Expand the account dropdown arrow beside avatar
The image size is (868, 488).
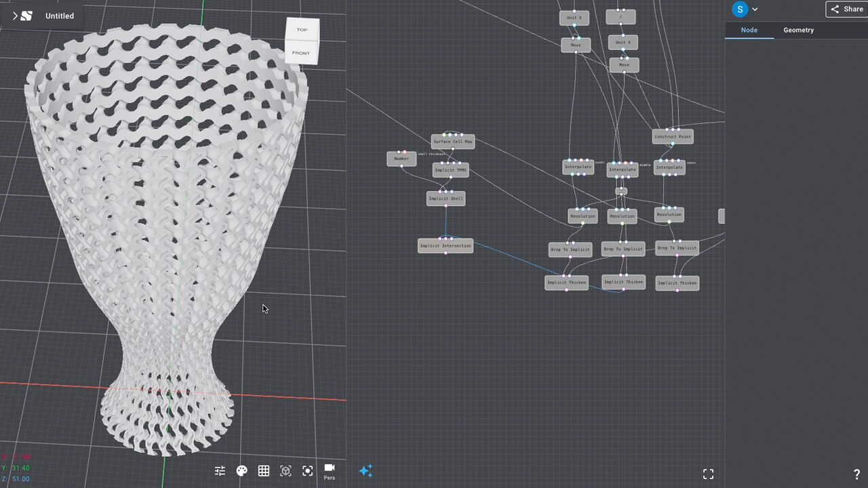(755, 9)
